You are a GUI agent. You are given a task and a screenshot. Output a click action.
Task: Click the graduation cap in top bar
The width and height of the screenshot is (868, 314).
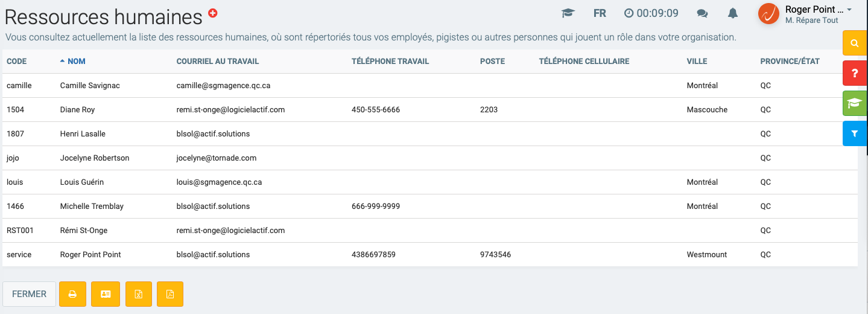point(568,13)
